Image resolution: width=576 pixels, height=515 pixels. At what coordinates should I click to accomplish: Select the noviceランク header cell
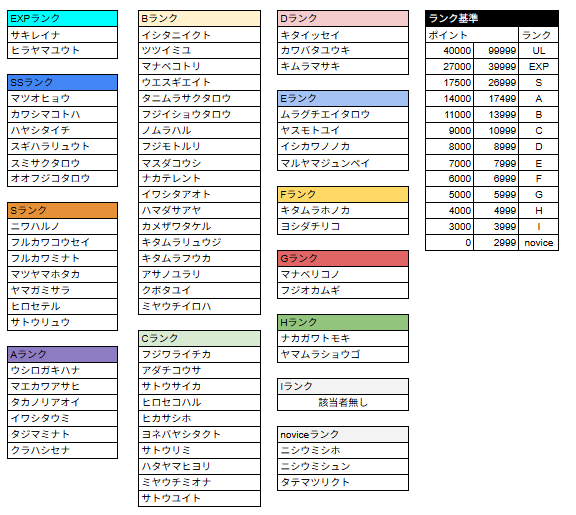343,435
